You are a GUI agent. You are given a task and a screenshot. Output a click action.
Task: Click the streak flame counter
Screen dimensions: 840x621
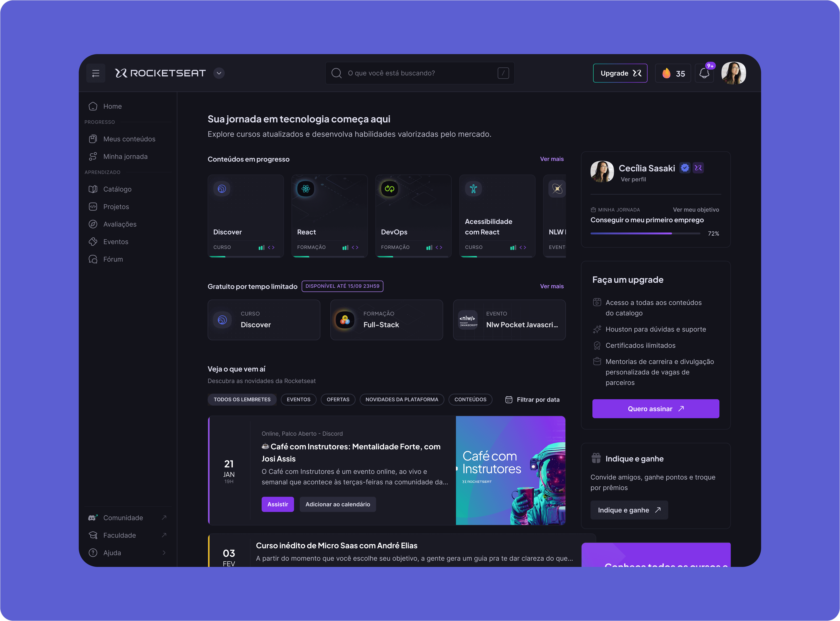(x=673, y=73)
